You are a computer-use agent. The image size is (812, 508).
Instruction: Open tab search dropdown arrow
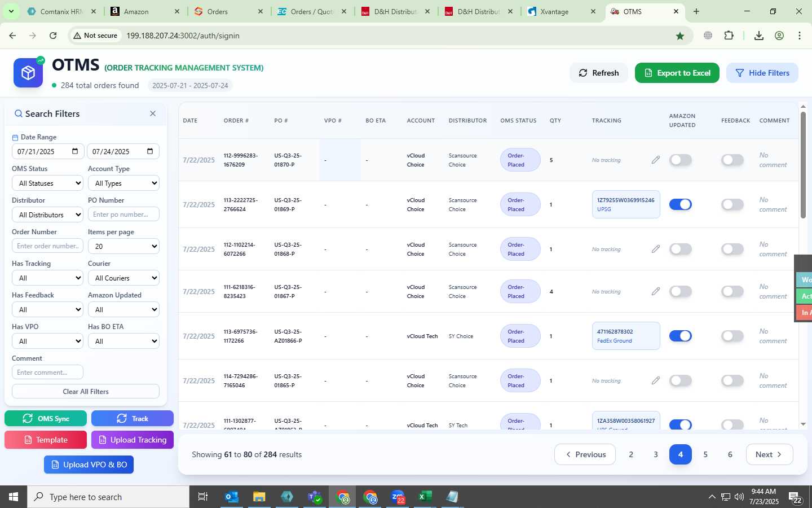tap(11, 11)
